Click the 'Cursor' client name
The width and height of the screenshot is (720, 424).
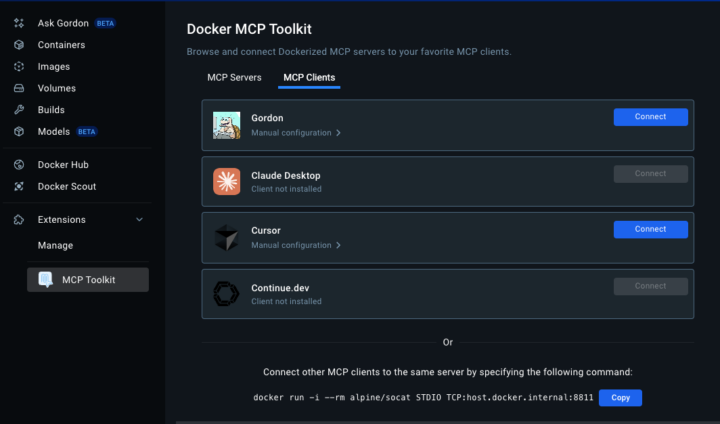[x=266, y=231]
